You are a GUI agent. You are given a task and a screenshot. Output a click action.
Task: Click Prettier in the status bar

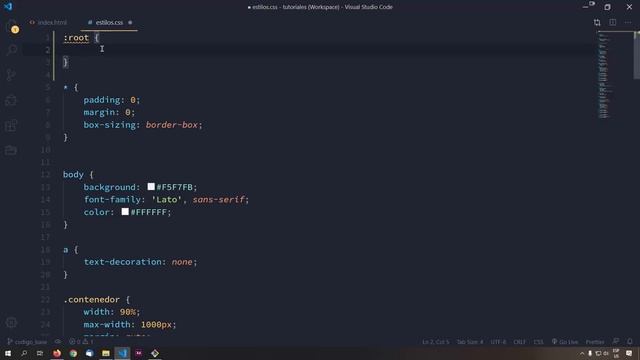[595, 342]
